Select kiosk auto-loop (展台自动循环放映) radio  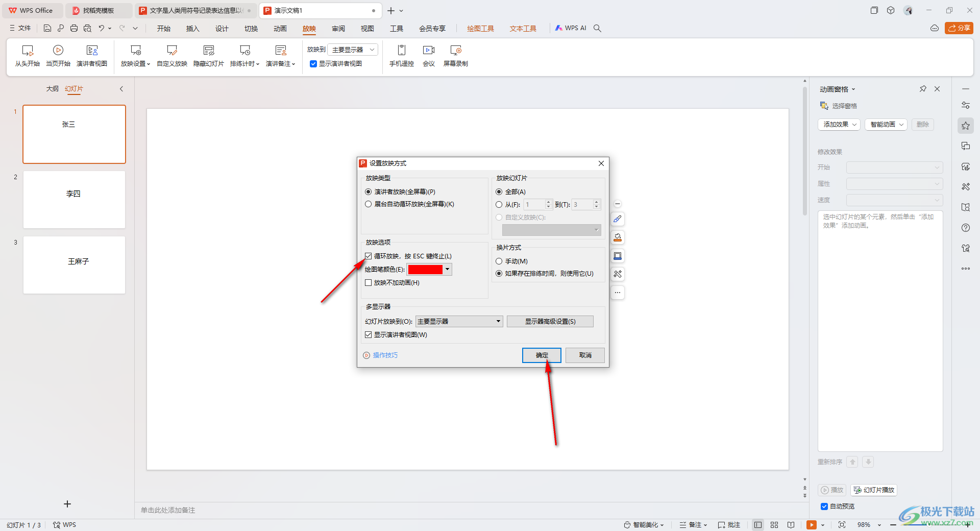(x=368, y=204)
